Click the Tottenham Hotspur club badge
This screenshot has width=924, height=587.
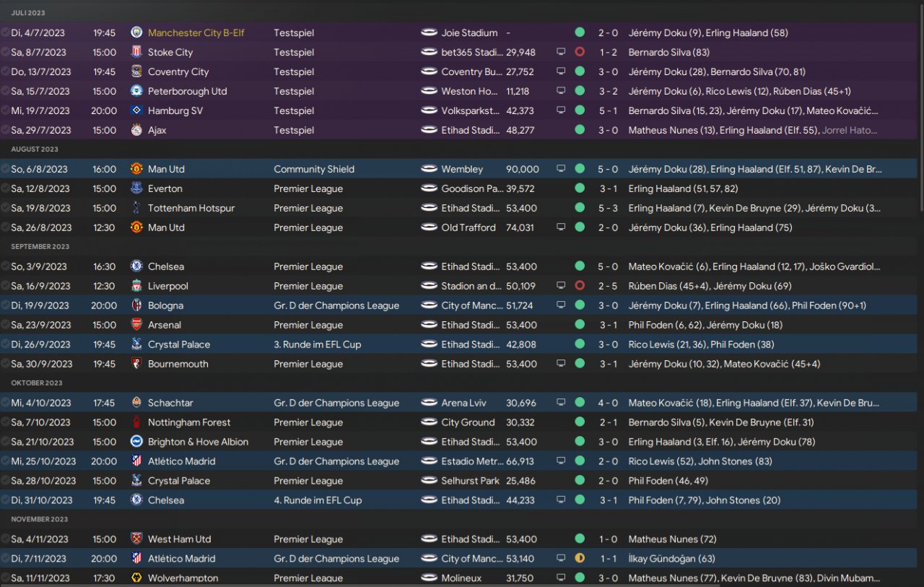coord(136,208)
